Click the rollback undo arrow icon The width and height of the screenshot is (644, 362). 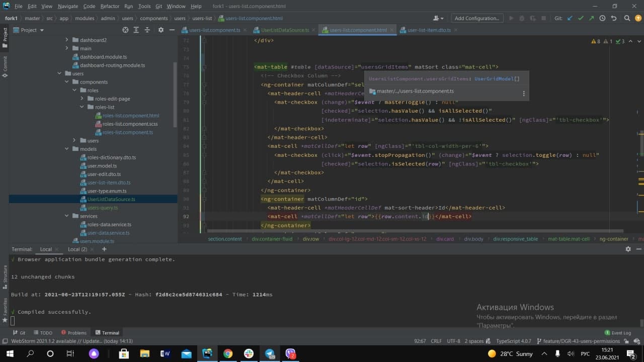coord(614,18)
